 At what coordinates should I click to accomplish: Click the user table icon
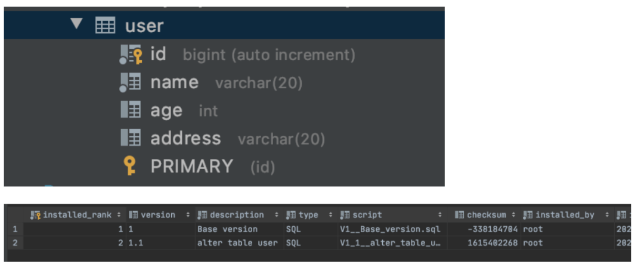[105, 26]
